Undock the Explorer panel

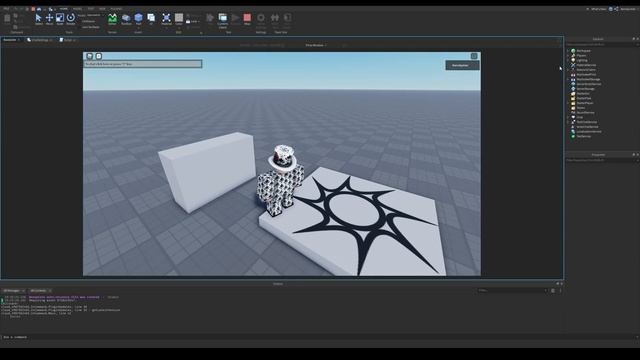coord(633,39)
